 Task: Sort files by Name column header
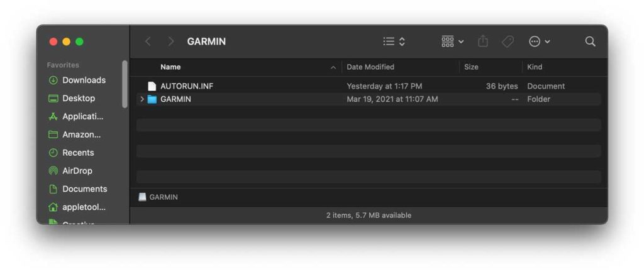tap(170, 67)
